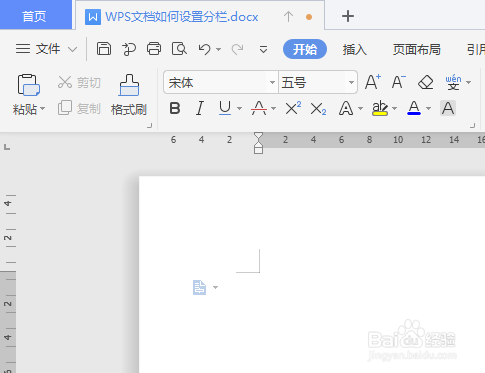Expand the font name dropdown arrow
The height and width of the screenshot is (373, 485).
pos(272,82)
